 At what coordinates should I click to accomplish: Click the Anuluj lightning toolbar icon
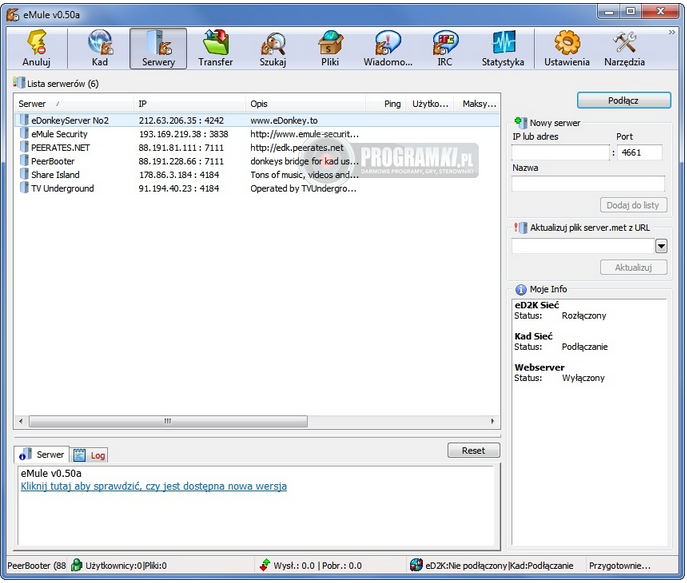(37, 42)
